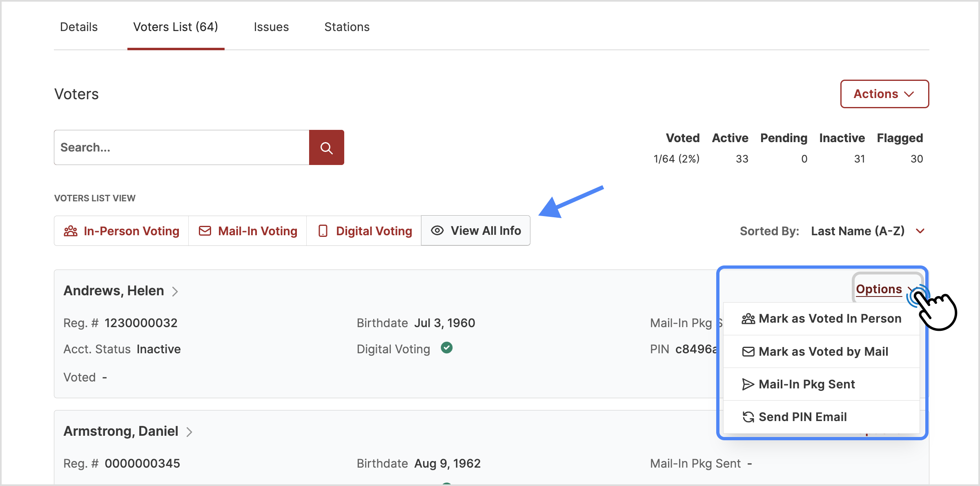Click the magnifying glass search button
Image resolution: width=980 pixels, height=486 pixels.
326,147
